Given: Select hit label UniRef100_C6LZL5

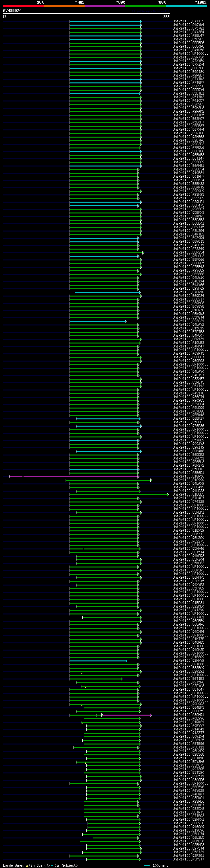Looking at the screenshot, I should click(188, 838).
